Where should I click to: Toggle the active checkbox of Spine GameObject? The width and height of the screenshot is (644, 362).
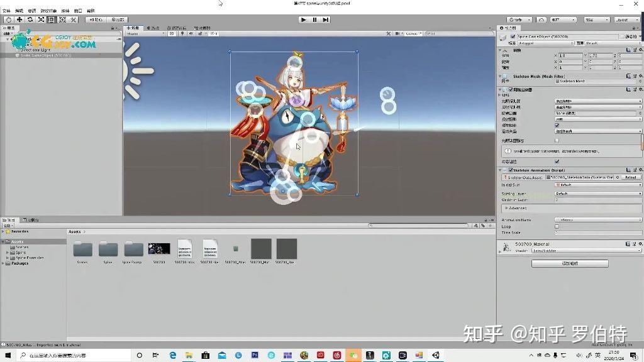pos(513,36)
